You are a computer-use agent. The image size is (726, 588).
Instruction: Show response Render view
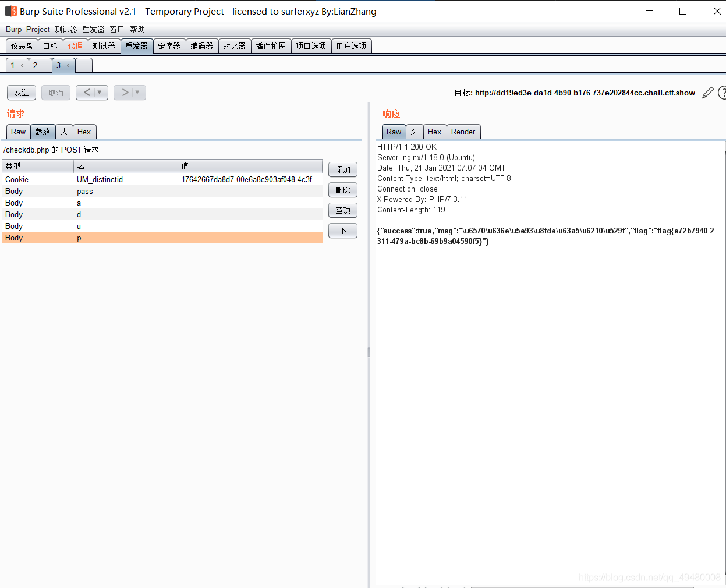463,132
